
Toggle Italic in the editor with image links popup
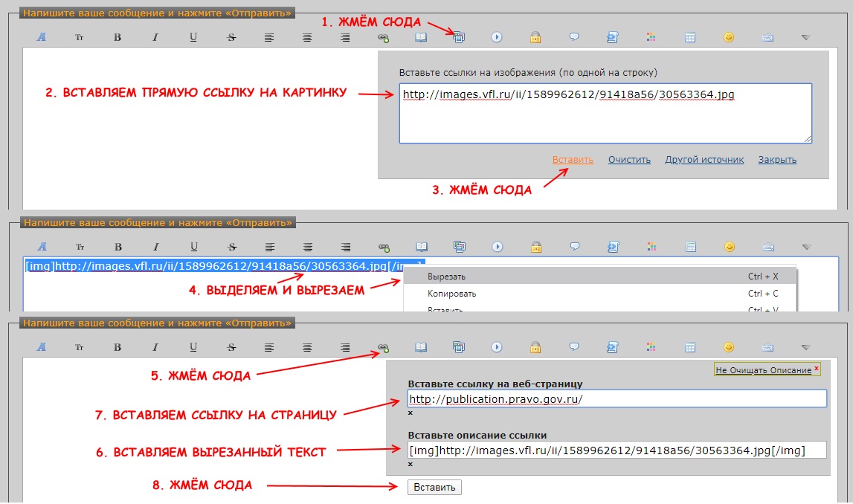point(155,37)
